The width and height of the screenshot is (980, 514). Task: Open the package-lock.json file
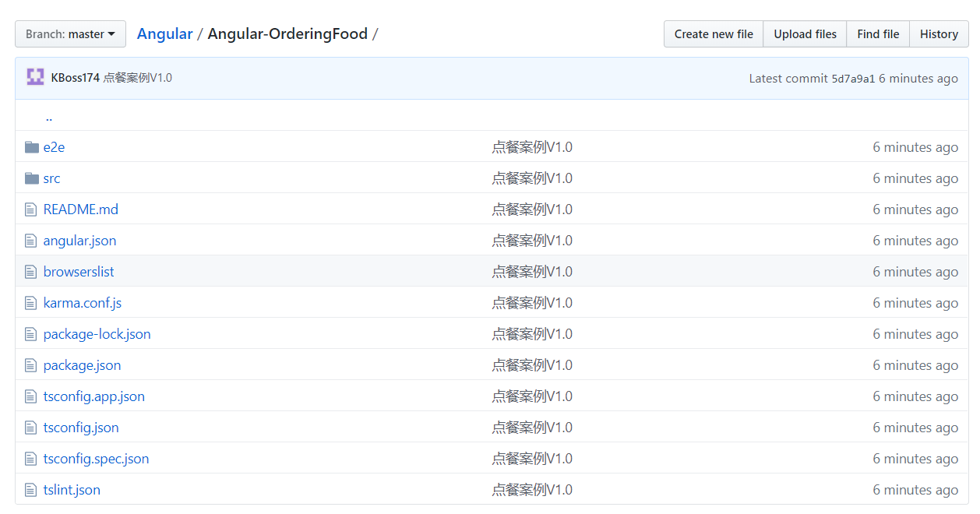[97, 334]
